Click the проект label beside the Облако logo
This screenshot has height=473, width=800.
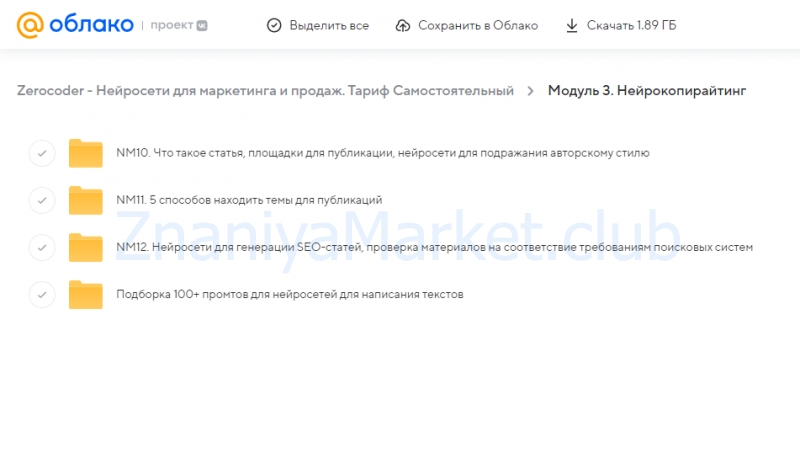(x=171, y=25)
